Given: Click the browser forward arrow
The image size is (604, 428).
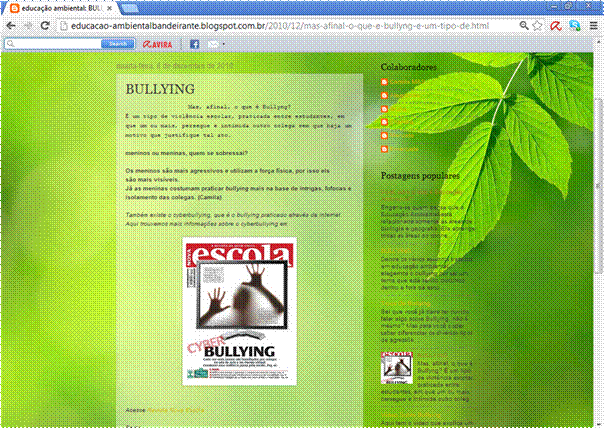Looking at the screenshot, I should pyautogui.click(x=28, y=26).
